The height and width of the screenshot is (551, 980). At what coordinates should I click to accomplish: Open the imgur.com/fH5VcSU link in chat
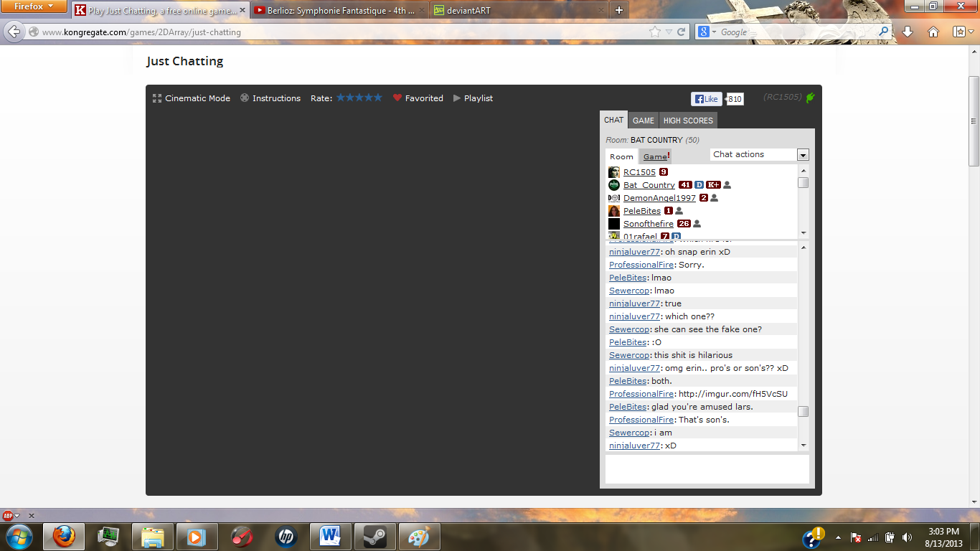coord(733,394)
